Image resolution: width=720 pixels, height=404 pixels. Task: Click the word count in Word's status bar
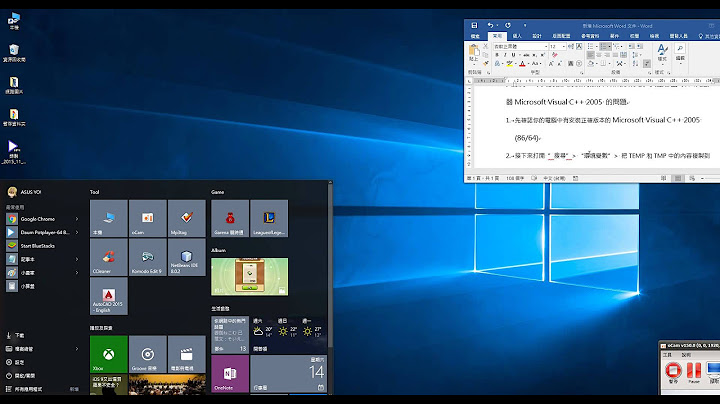(x=514, y=178)
